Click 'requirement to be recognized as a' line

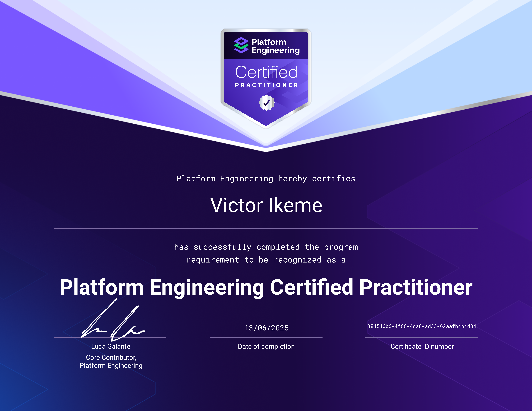(266, 260)
